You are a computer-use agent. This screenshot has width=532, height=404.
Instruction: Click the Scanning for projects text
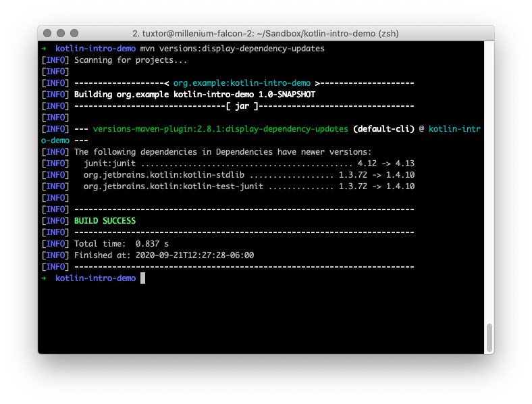point(131,60)
